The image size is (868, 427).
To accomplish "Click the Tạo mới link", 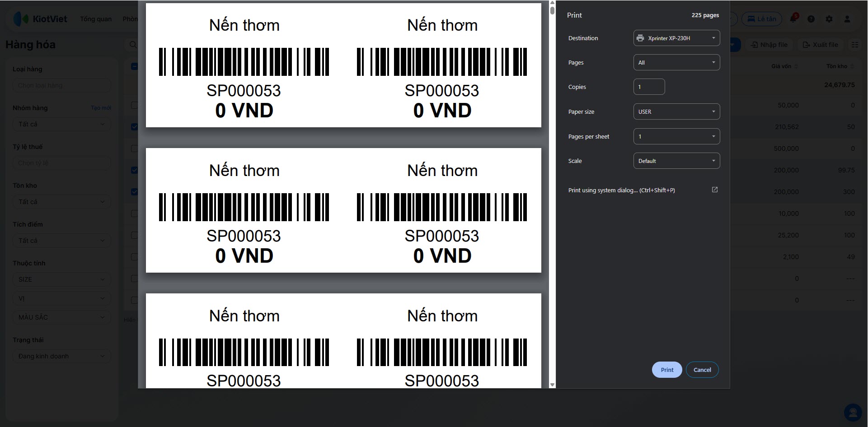I will click(101, 108).
